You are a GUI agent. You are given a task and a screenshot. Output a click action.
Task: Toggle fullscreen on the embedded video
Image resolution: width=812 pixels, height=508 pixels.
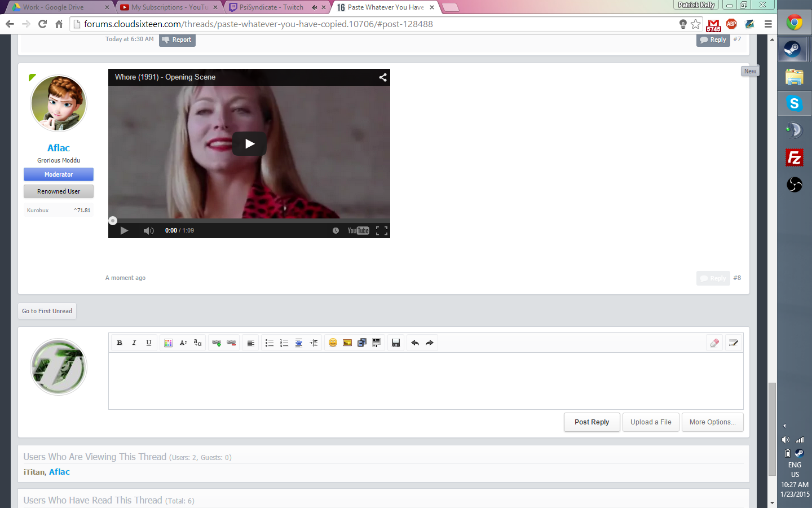coord(382,230)
